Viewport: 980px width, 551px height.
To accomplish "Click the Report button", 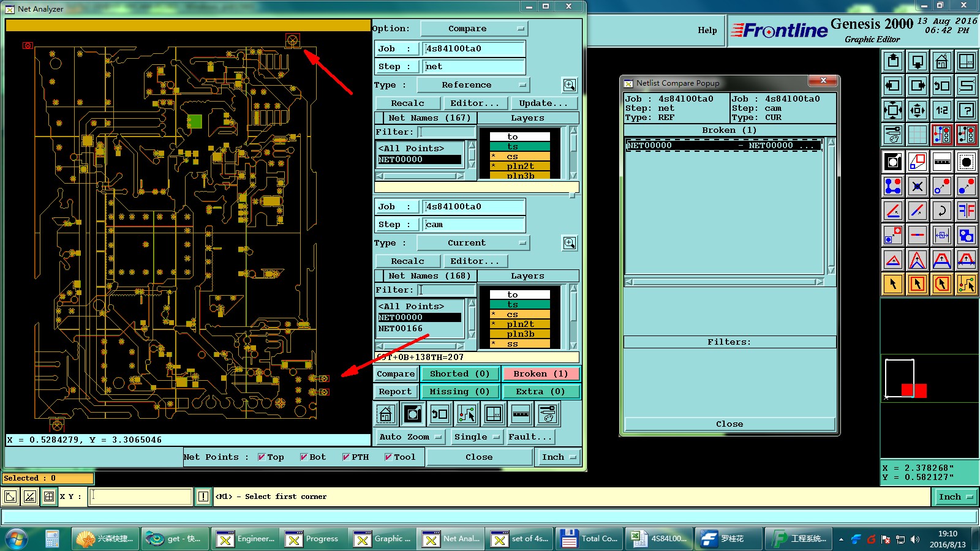I will (x=395, y=392).
